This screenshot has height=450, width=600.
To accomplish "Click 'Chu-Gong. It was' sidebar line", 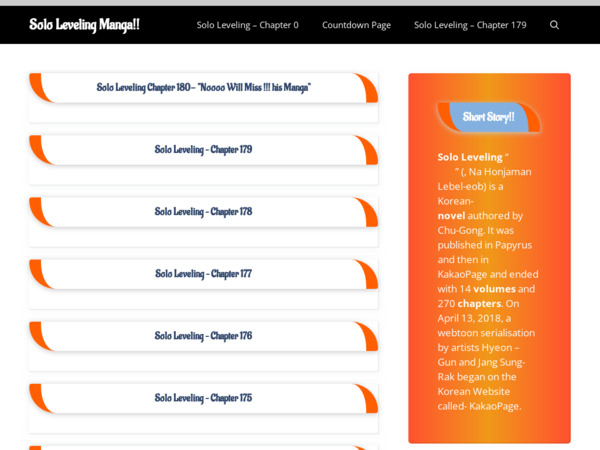I will pos(476,230).
